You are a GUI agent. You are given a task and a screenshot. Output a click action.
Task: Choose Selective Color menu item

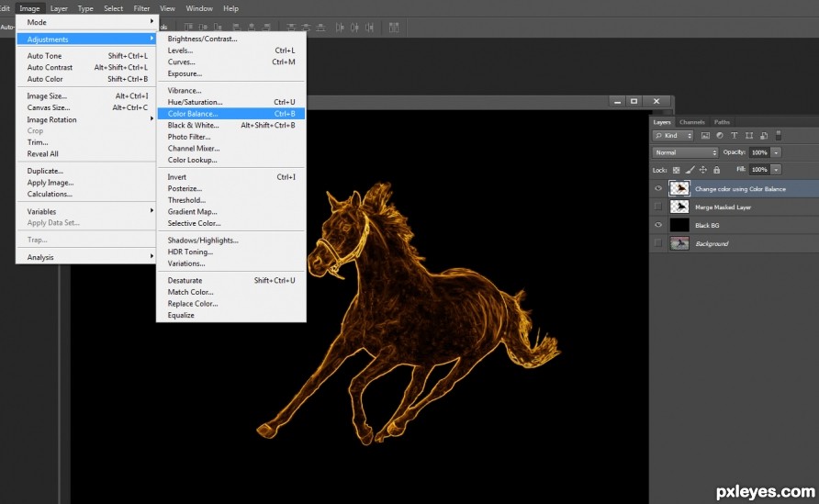tap(230, 223)
